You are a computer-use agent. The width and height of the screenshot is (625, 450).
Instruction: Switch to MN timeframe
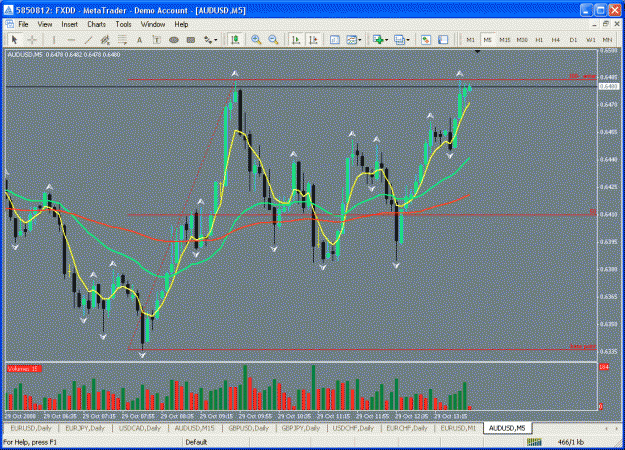tap(607, 40)
